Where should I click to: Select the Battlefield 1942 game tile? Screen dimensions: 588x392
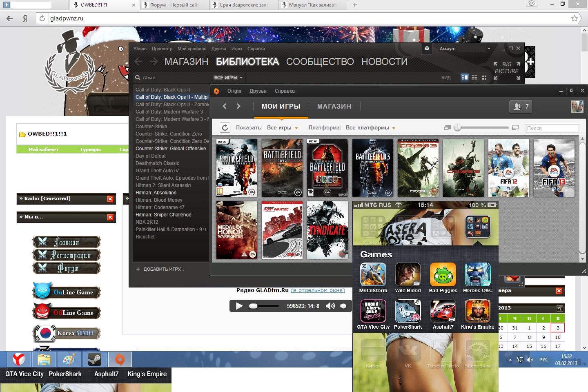coord(282,168)
